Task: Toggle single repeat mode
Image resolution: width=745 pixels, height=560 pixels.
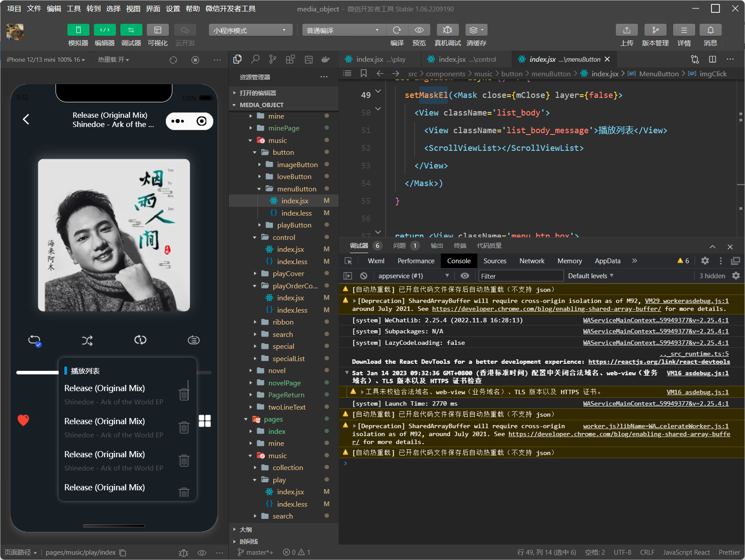Action: (x=140, y=340)
